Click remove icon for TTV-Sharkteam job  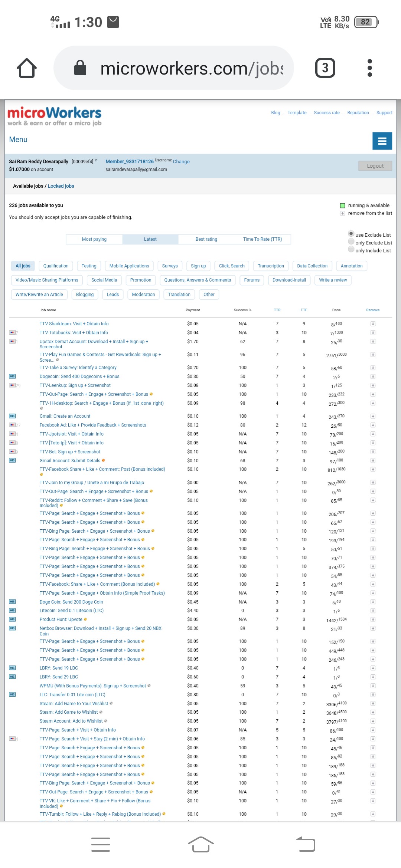click(x=373, y=324)
